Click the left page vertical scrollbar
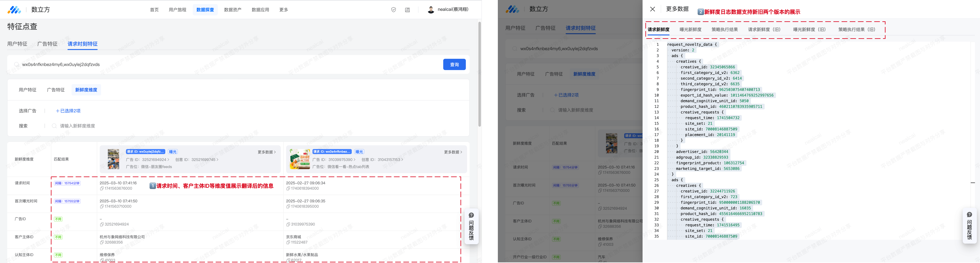Image resolution: width=980 pixels, height=263 pixels. [x=479, y=74]
